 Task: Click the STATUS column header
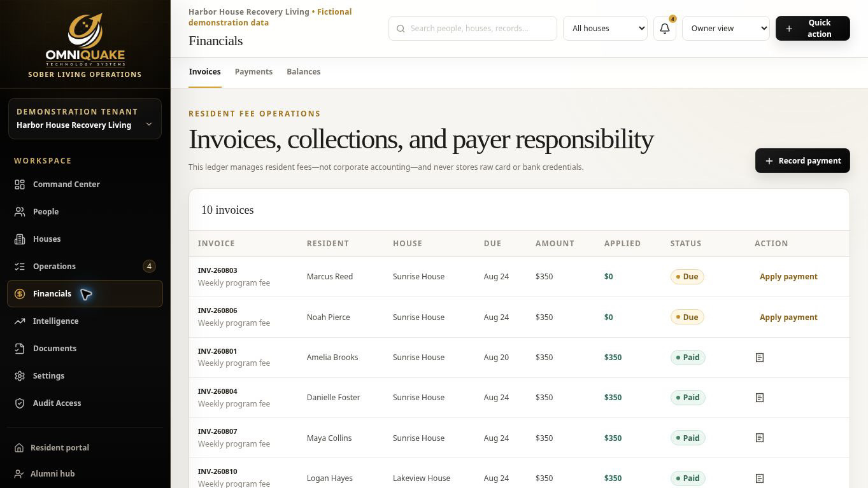click(x=685, y=244)
